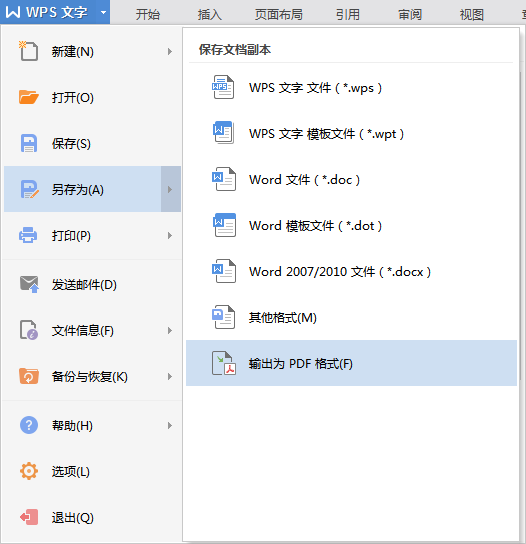The image size is (526, 544).
Task: Click the Word template .dot icon
Action: coord(224,225)
